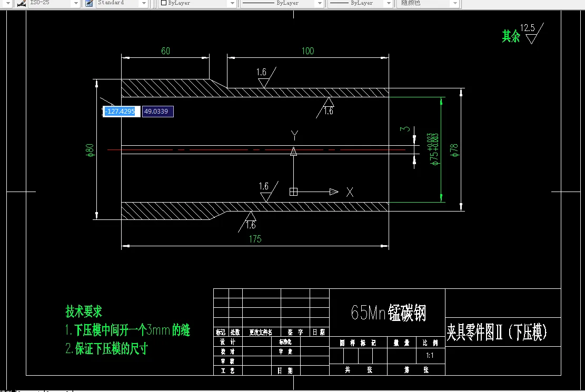This screenshot has width=585, height=392.
Task: Click the square box at the UCS origin
Action: [294, 192]
